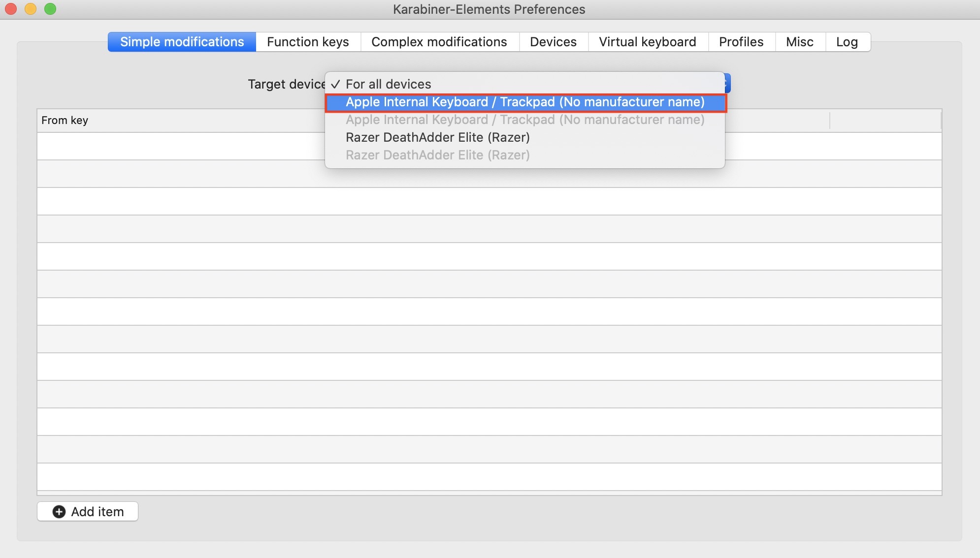Click the red close window button
This screenshot has height=558, width=980.
tap(11, 9)
